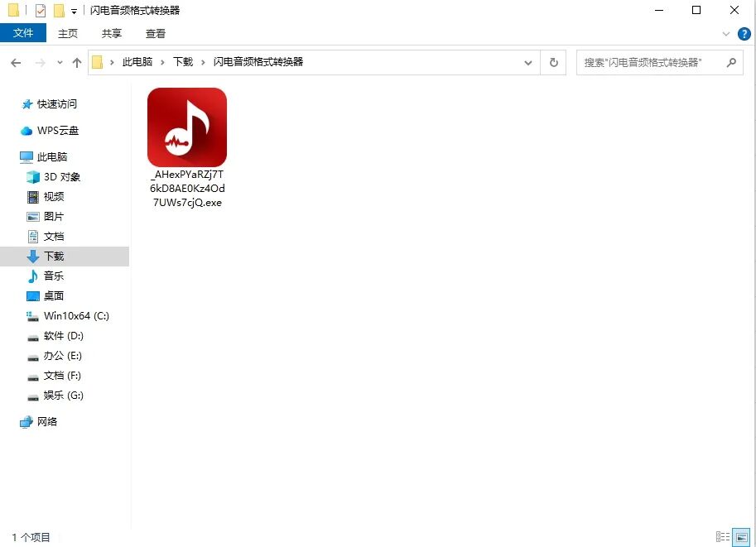Click the C: drive Windows icon
The width and height of the screenshot is (756, 547).
[32, 316]
